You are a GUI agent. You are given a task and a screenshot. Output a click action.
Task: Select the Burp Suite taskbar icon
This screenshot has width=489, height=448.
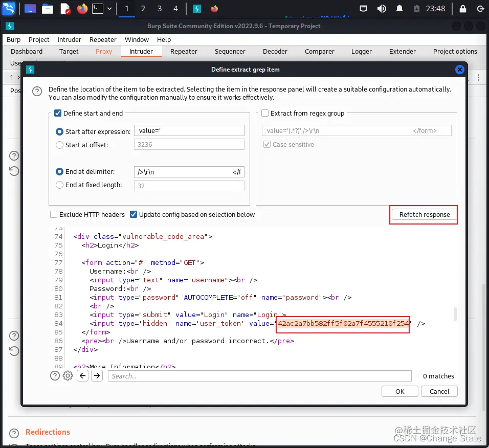click(x=197, y=9)
